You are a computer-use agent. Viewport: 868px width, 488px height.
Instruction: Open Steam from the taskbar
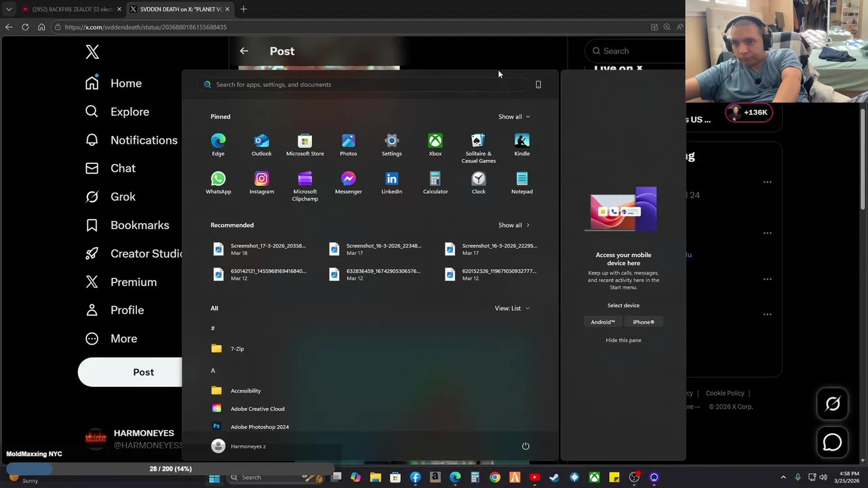tap(554, 478)
